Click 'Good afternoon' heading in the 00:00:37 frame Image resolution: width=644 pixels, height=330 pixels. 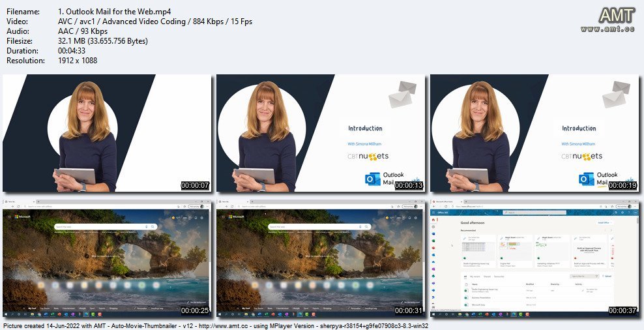(x=473, y=223)
